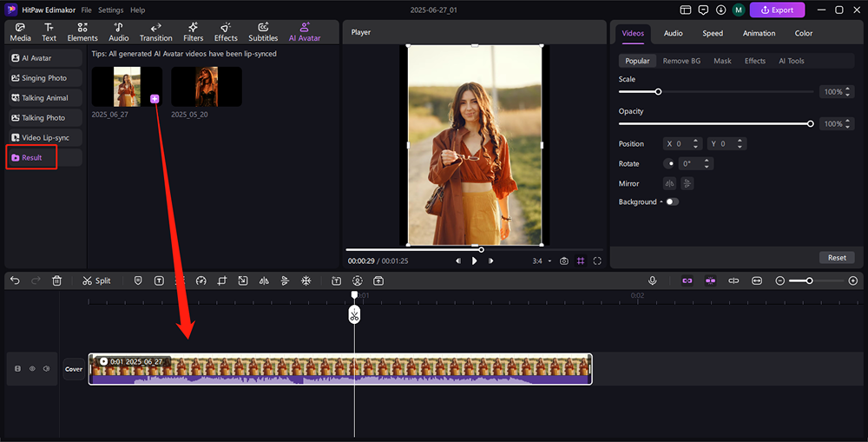
Task: Zoom in the timeline with plus icon
Action: tap(853, 280)
